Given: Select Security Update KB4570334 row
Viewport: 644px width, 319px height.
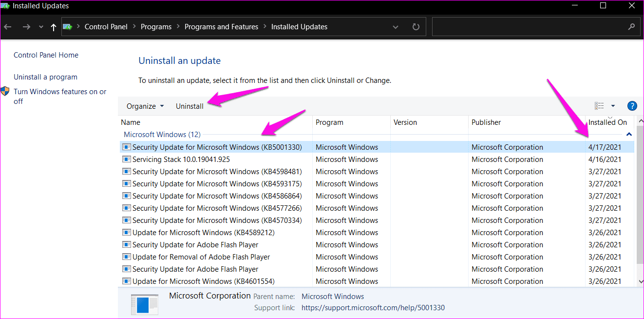Looking at the screenshot, I should 377,220.
